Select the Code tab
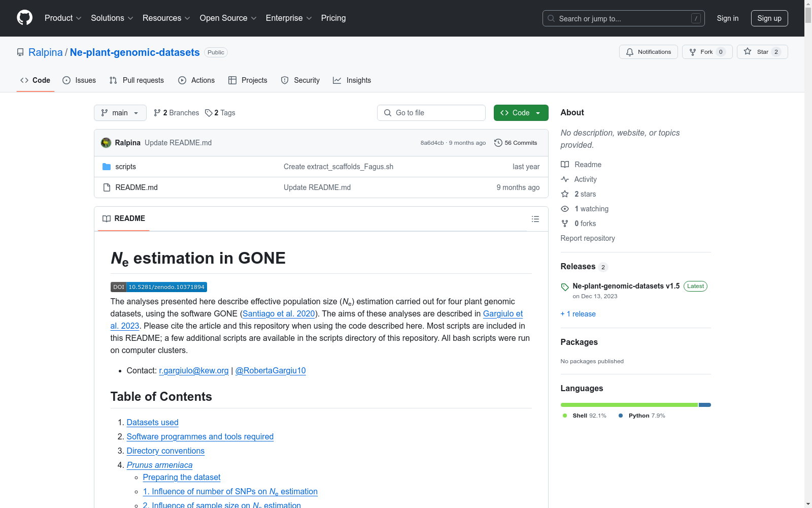The image size is (812, 508). 36,80
